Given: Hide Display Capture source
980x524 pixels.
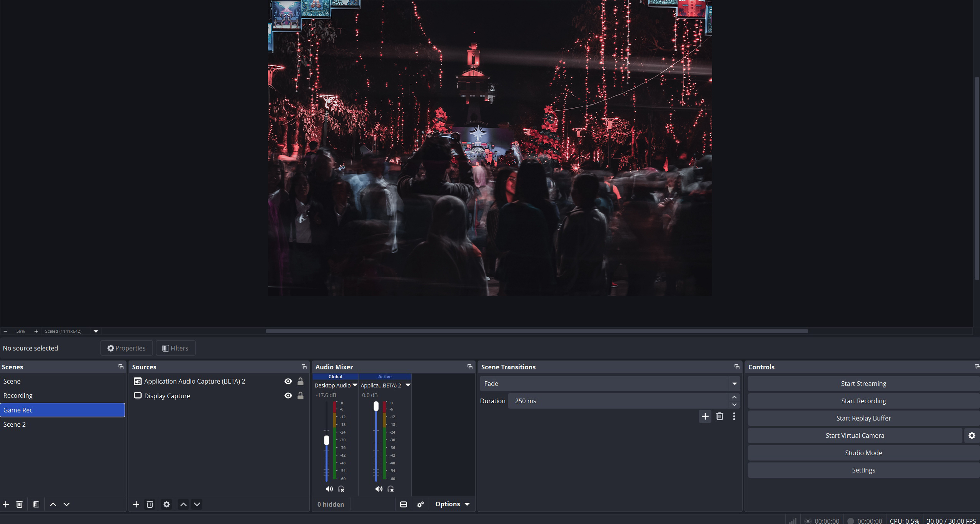Looking at the screenshot, I should pos(288,396).
